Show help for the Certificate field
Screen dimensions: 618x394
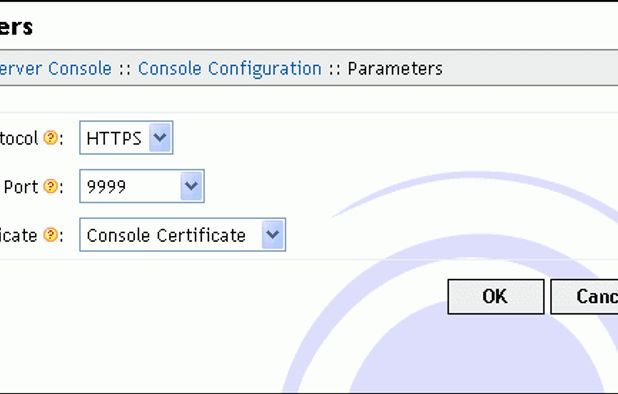(50, 235)
